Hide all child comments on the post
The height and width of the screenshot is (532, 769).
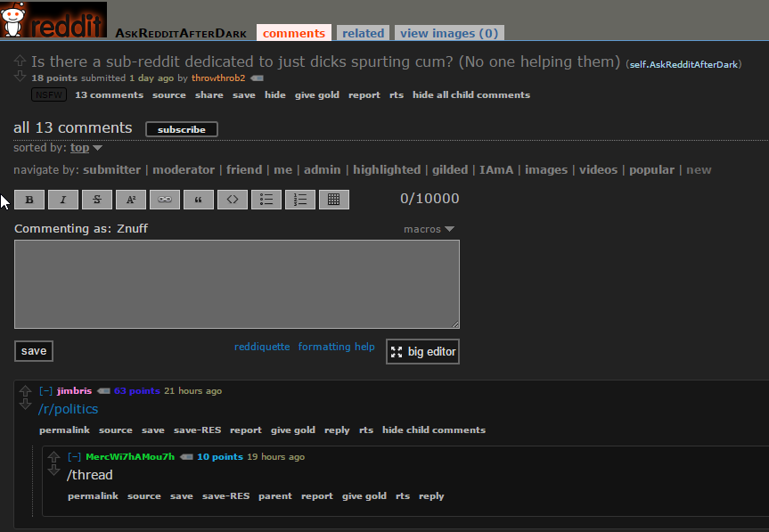pos(471,95)
